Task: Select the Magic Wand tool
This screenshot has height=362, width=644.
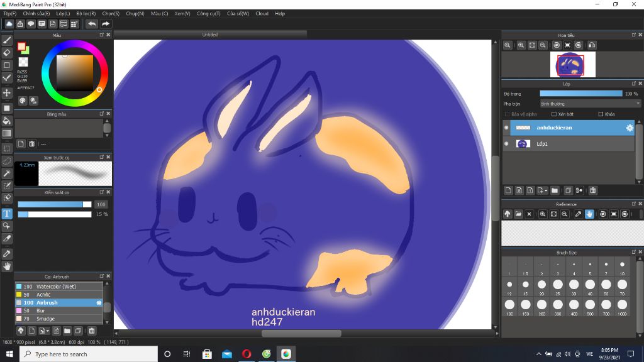Action: 7,173
